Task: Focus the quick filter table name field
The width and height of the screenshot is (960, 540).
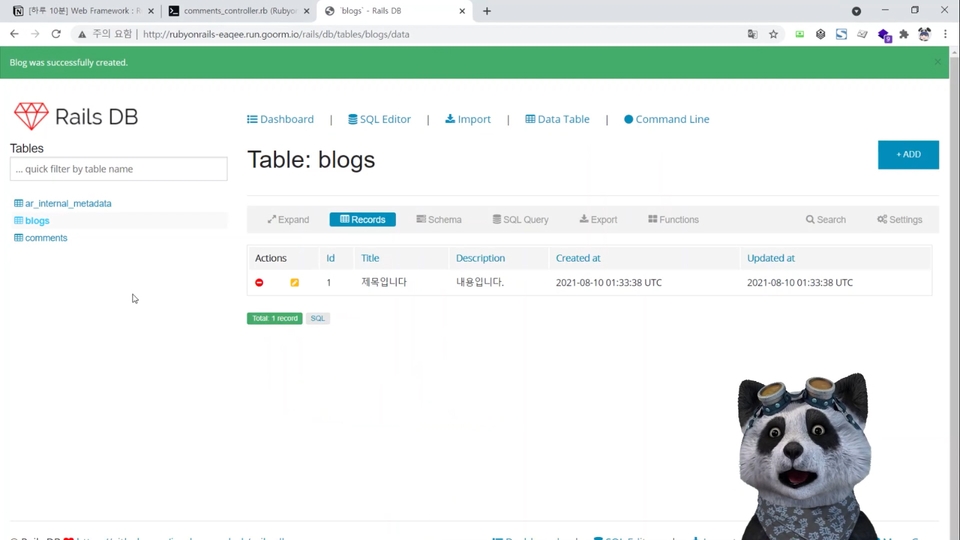Action: click(118, 169)
